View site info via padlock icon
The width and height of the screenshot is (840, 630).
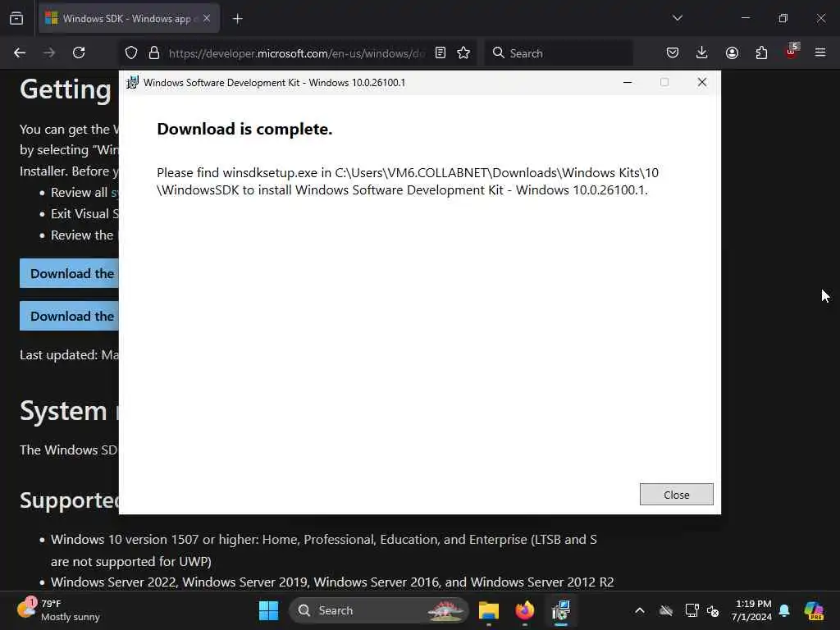pos(154,52)
